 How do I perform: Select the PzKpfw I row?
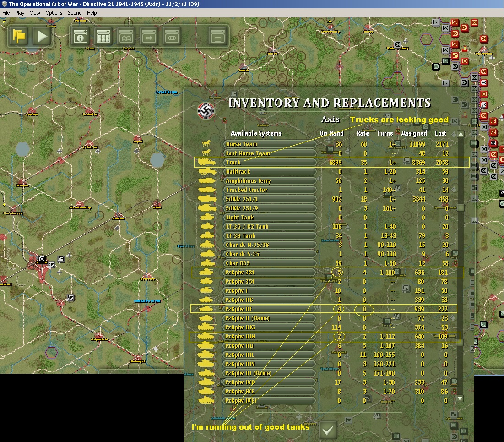(x=269, y=291)
